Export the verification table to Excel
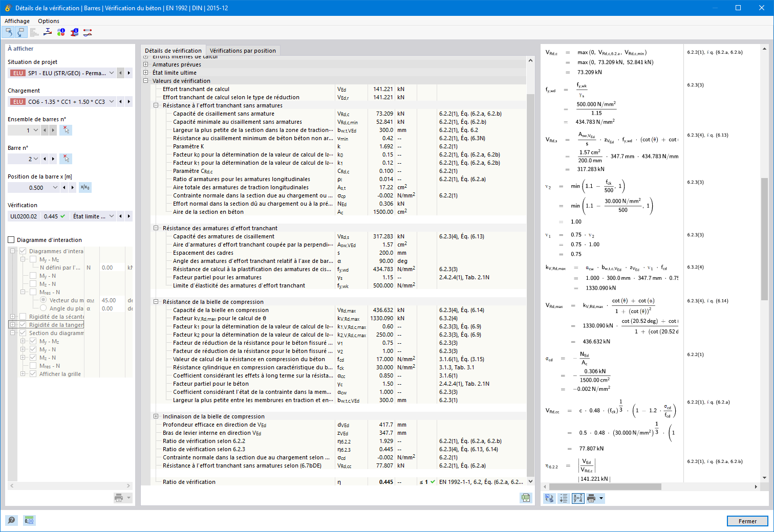774x532 pixels. pyautogui.click(x=526, y=498)
